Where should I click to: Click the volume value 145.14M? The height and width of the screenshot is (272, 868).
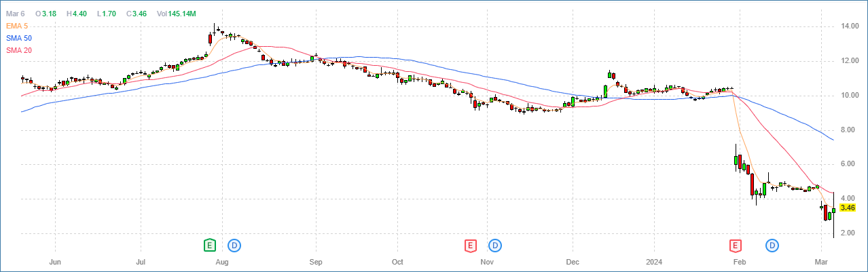point(181,14)
